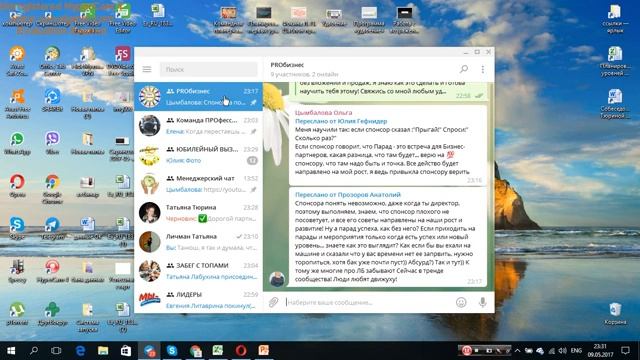This screenshot has width=640, height=360.
Task: Search inside the PROбизнес chat
Action: (x=464, y=69)
